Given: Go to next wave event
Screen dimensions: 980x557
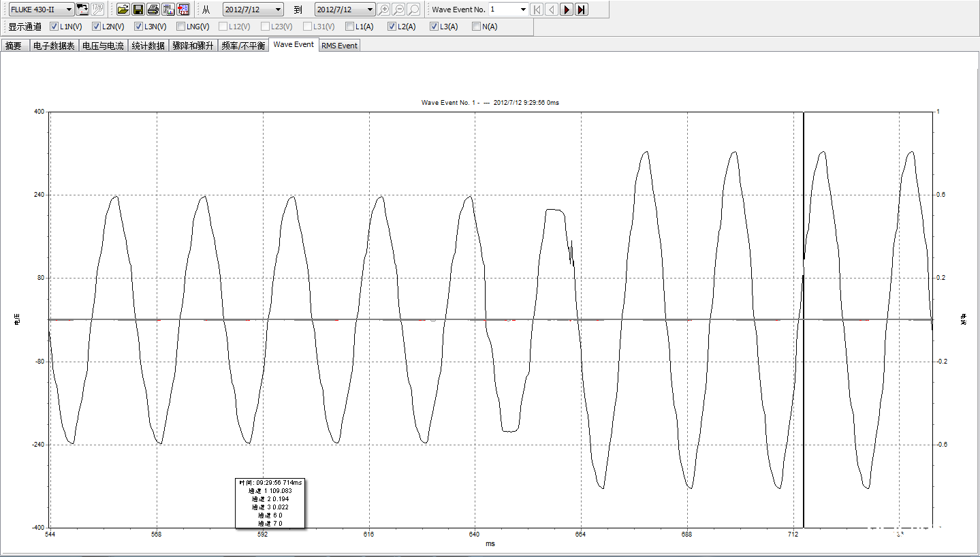Looking at the screenshot, I should pyautogui.click(x=567, y=10).
